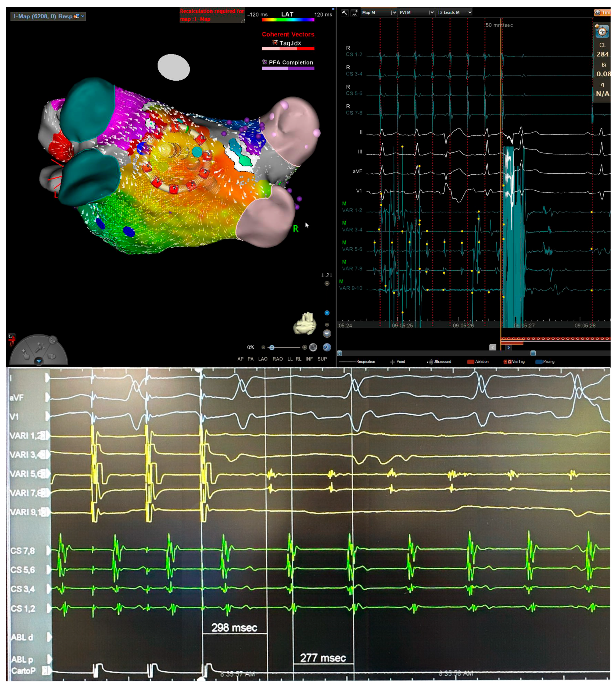The width and height of the screenshot is (616, 687).
Task: Click the blue funnel filter icon
Action: tap(39, 361)
